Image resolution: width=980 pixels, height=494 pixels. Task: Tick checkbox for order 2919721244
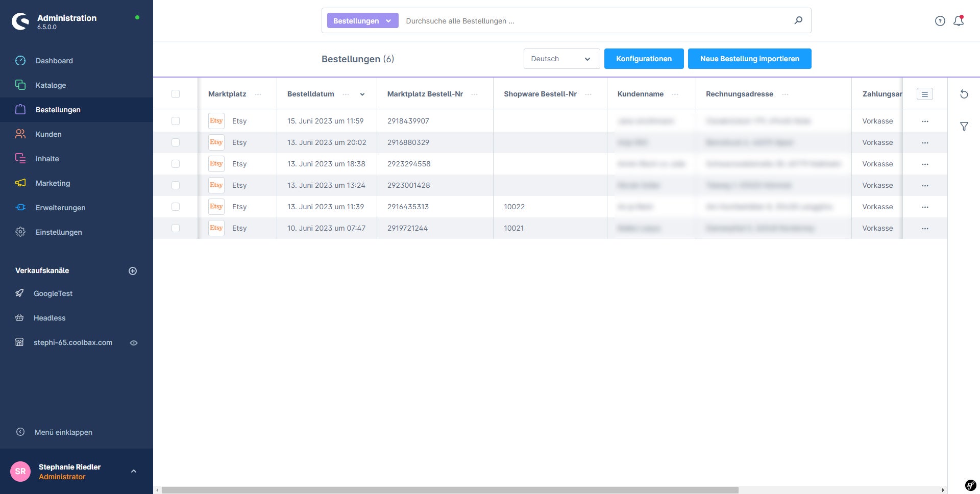pos(176,228)
